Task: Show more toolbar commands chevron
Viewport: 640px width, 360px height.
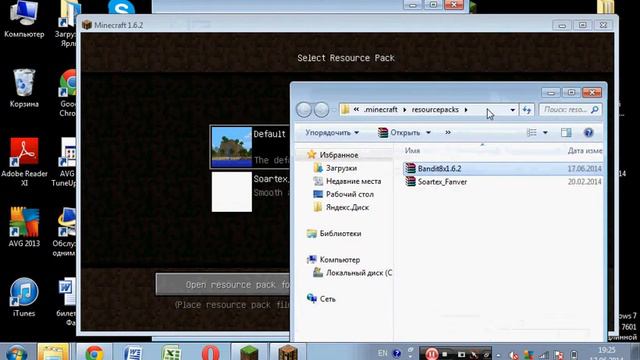Action: pyautogui.click(x=448, y=133)
